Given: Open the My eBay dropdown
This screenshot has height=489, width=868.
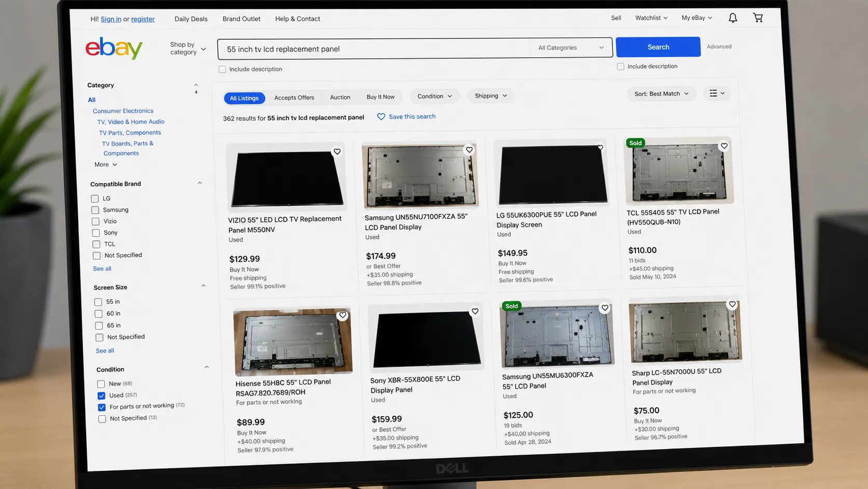Looking at the screenshot, I should pos(697,18).
